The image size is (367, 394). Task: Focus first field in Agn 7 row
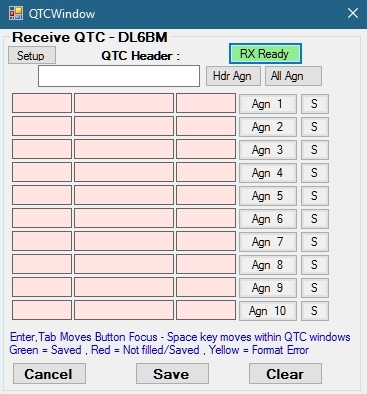click(x=42, y=241)
